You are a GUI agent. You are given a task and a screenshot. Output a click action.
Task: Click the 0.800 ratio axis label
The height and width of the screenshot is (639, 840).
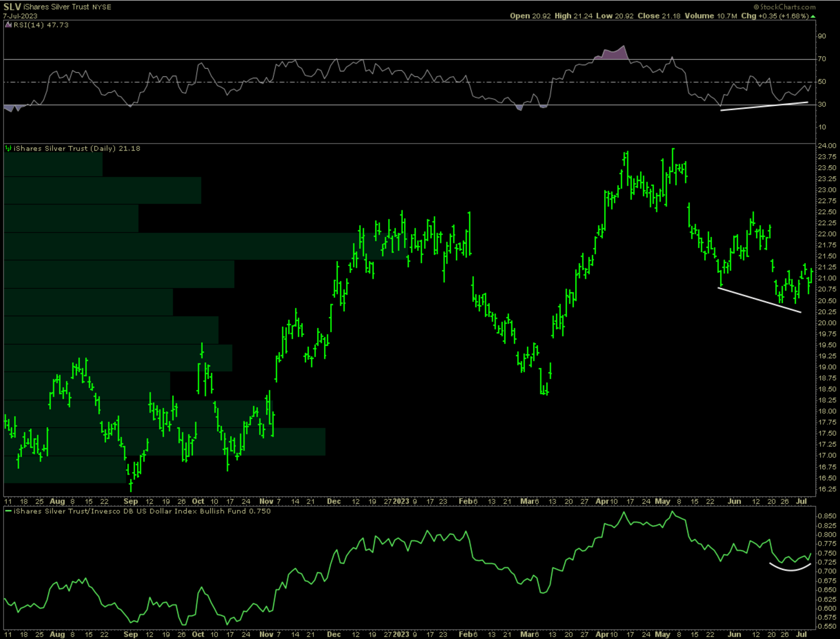[827, 535]
